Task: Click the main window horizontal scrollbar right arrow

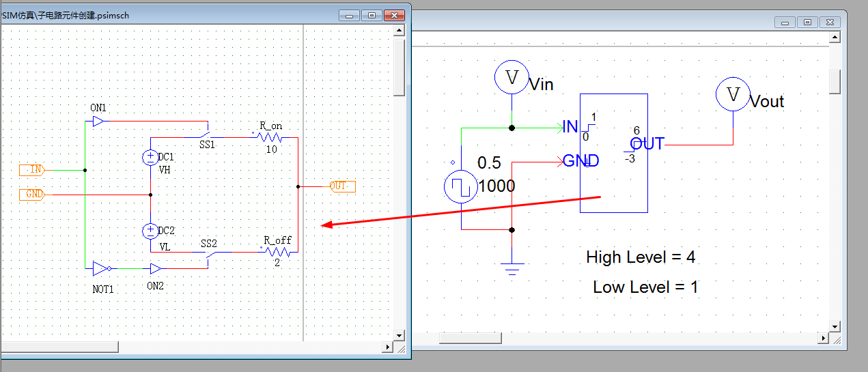Action: pyautogui.click(x=824, y=338)
